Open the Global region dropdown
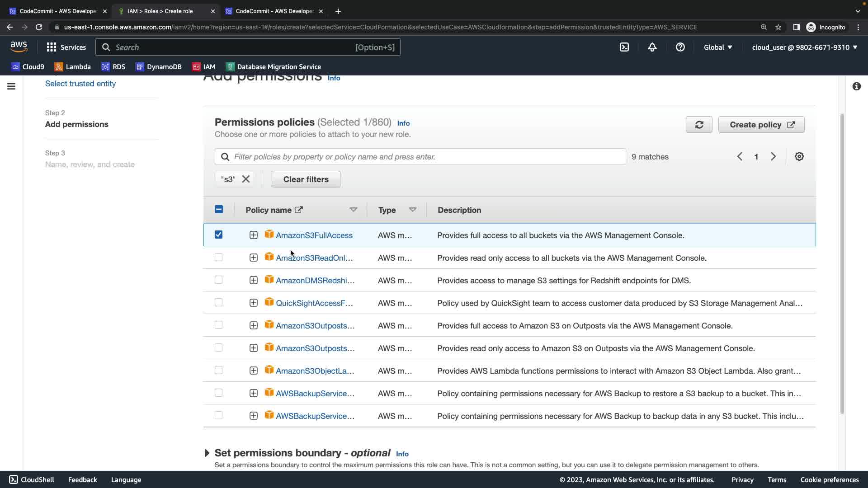Image resolution: width=868 pixels, height=488 pixels. 717,47
